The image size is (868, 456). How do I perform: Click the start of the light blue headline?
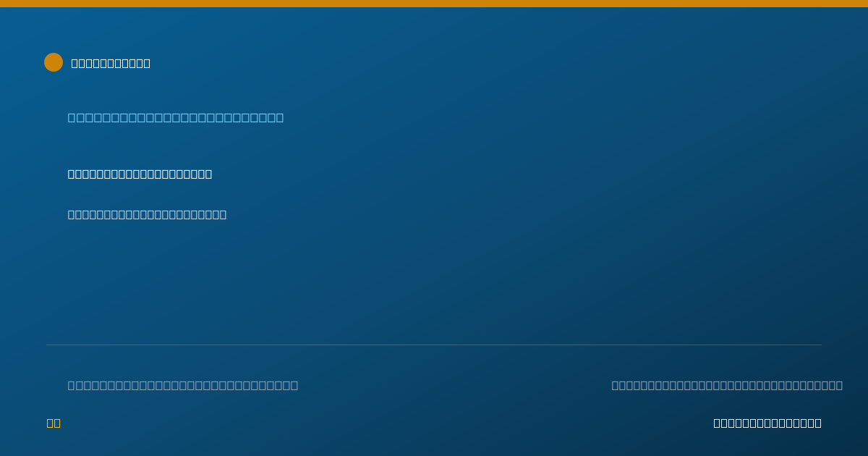[72, 117]
